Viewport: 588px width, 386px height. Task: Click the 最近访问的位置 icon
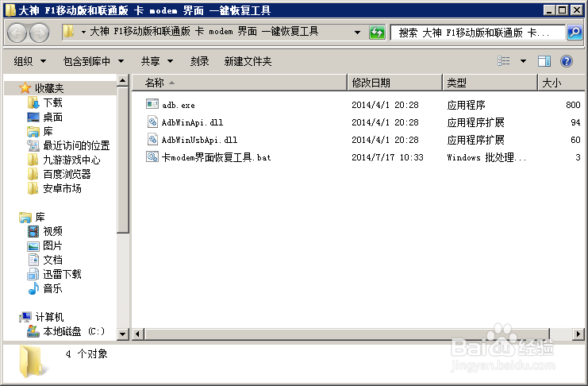[x=33, y=145]
